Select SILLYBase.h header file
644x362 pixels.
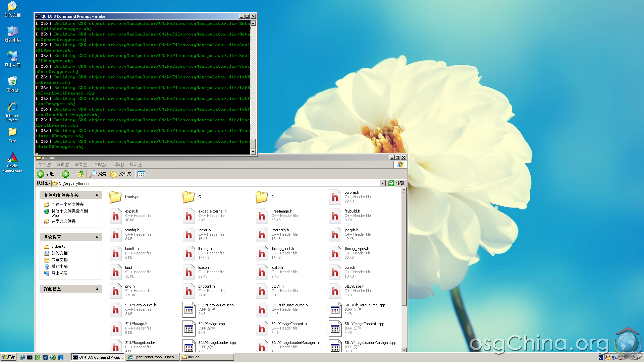pos(350,291)
